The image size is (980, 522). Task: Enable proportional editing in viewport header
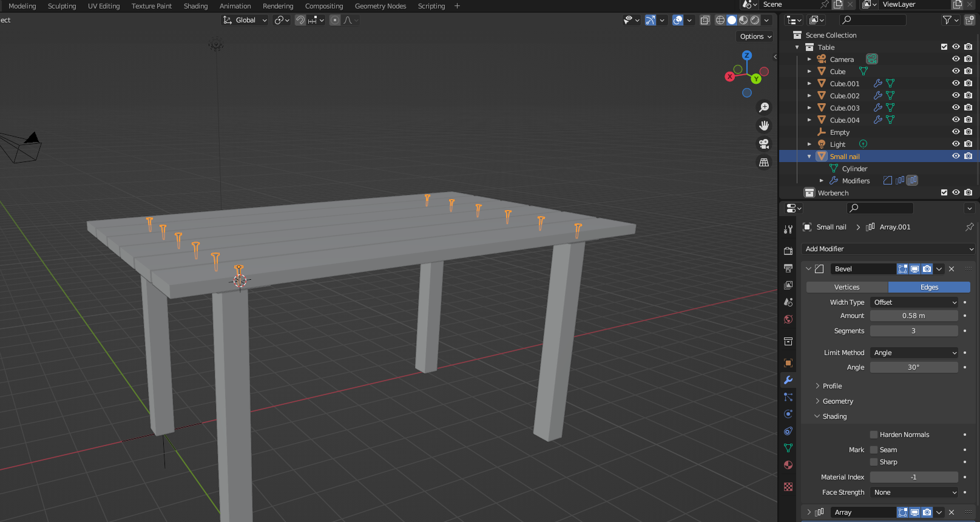click(335, 20)
